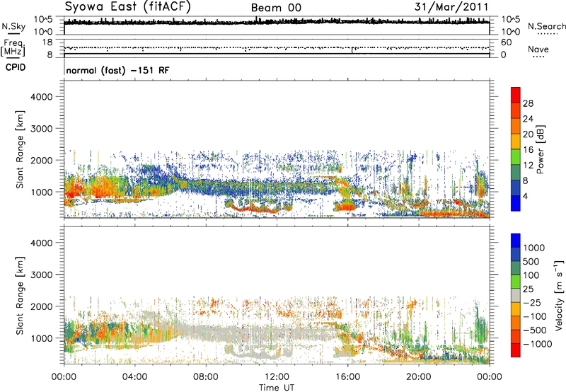Click the red bottom of Velocity colorbar

click(516, 350)
